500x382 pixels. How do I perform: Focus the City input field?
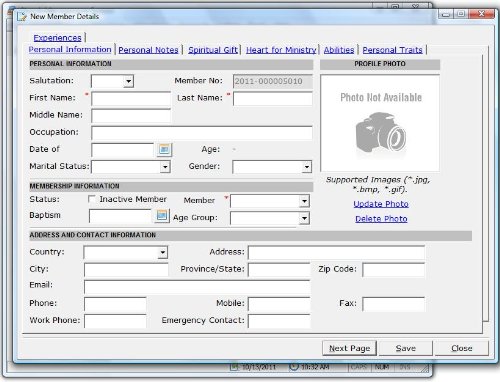(126, 269)
